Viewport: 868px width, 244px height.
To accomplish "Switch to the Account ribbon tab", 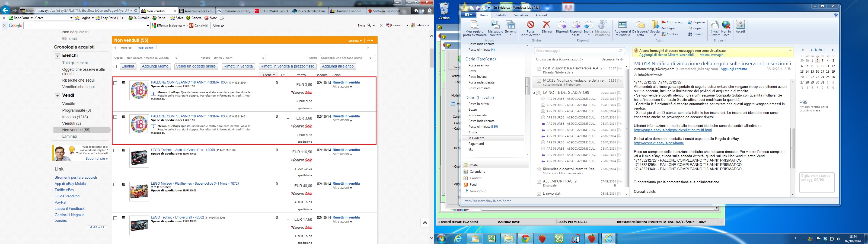I will [x=541, y=15].
